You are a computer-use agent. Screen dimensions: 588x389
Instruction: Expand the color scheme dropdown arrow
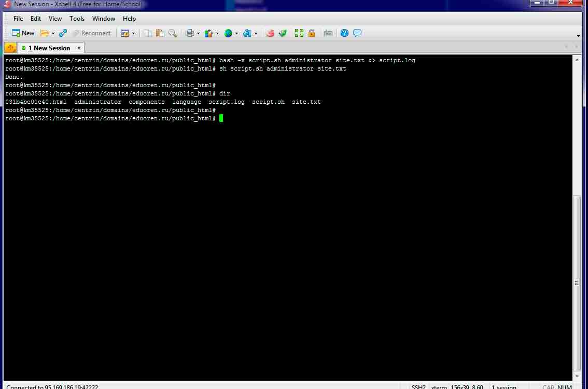point(217,33)
